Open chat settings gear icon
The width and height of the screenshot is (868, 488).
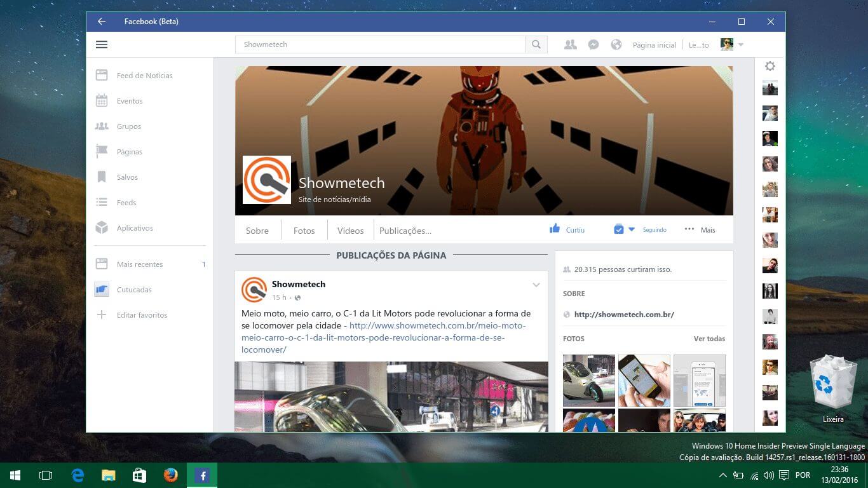770,66
